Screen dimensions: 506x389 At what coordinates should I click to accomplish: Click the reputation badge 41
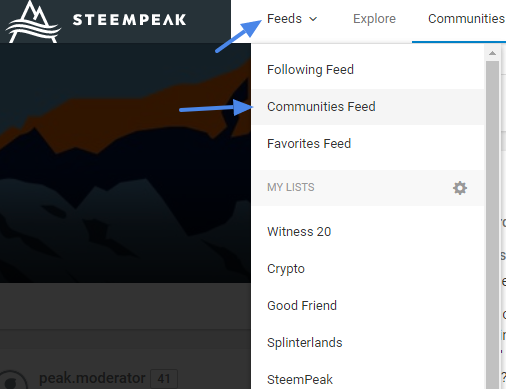[164, 379]
